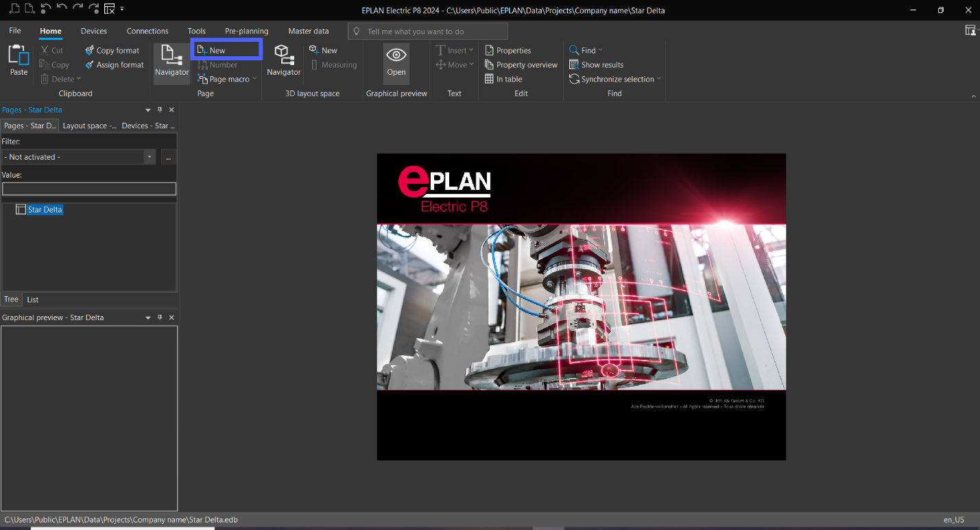This screenshot has height=530, width=980.
Task: Click Show results in Find group
Action: pos(597,64)
